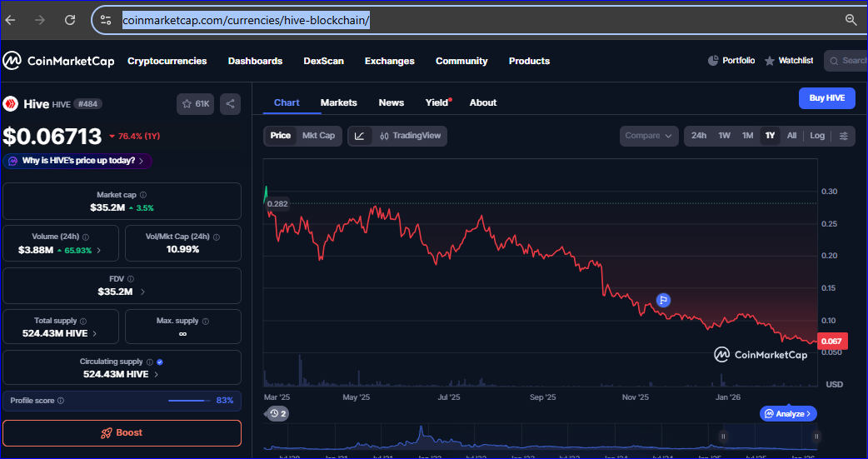Switch to Markets tab
Image resolution: width=868 pixels, height=459 pixels.
(339, 102)
